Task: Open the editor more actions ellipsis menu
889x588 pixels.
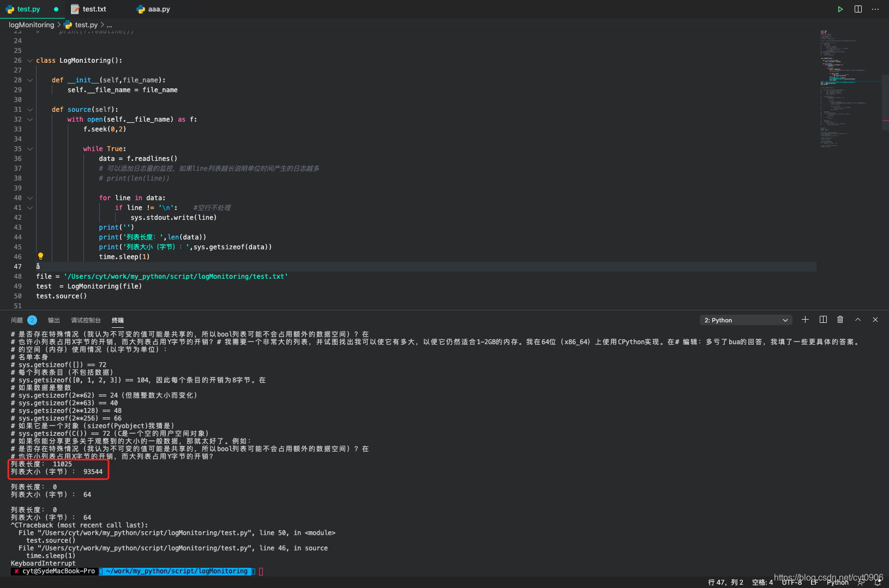Action: tap(875, 9)
